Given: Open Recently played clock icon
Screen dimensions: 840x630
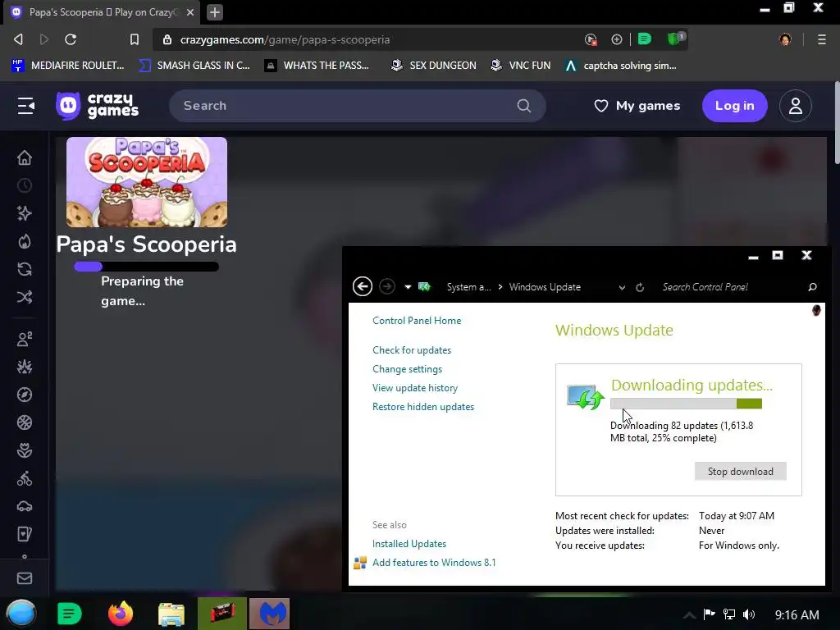Looking at the screenshot, I should click(x=24, y=185).
